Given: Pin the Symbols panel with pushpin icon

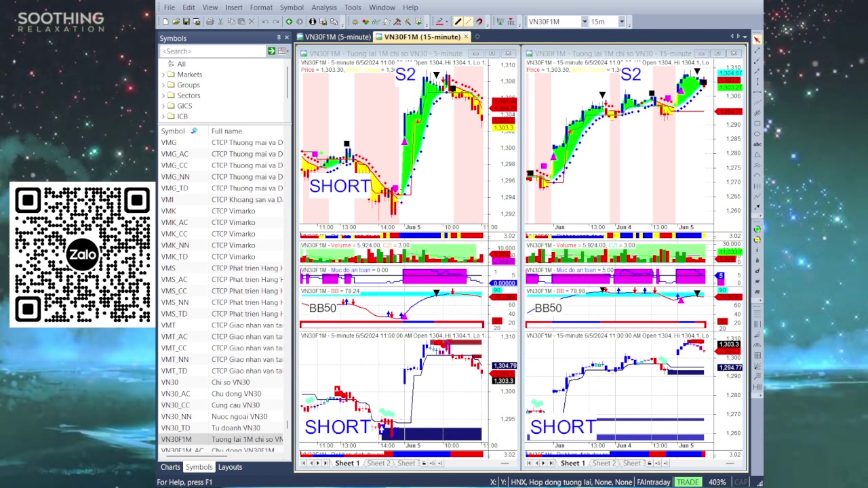Looking at the screenshot, I should click(278, 38).
